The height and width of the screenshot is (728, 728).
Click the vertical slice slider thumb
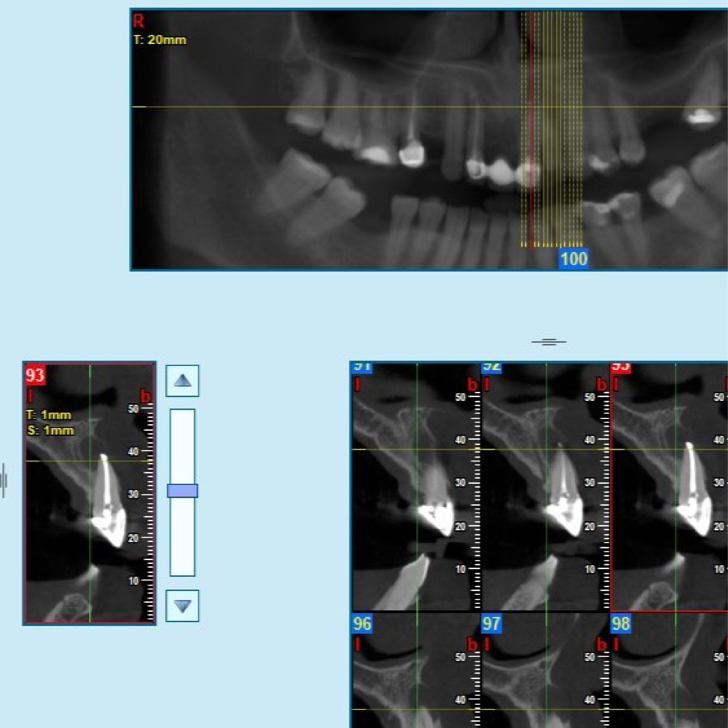(182, 491)
